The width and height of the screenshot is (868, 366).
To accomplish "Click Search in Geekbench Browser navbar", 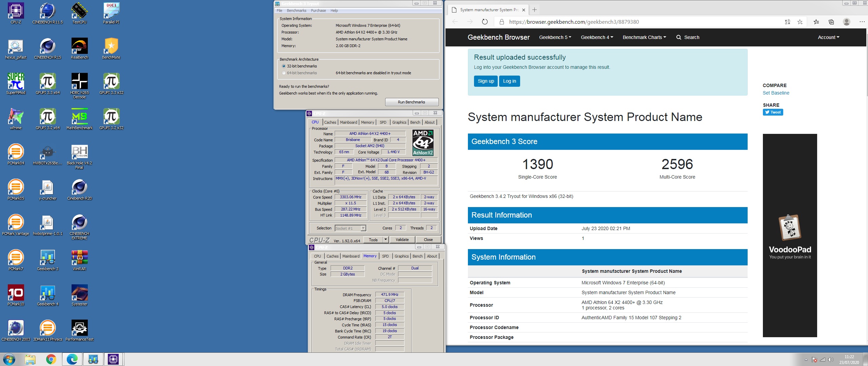I will click(688, 37).
